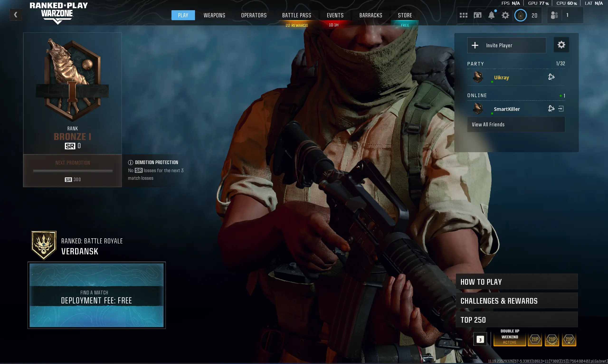Select the Store tab
This screenshot has width=608, height=364.
click(405, 15)
